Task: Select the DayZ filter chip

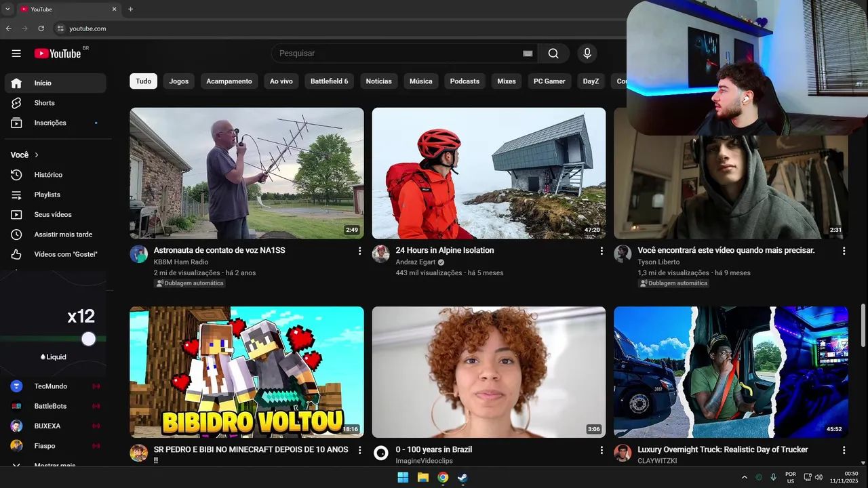Action: [x=591, y=81]
